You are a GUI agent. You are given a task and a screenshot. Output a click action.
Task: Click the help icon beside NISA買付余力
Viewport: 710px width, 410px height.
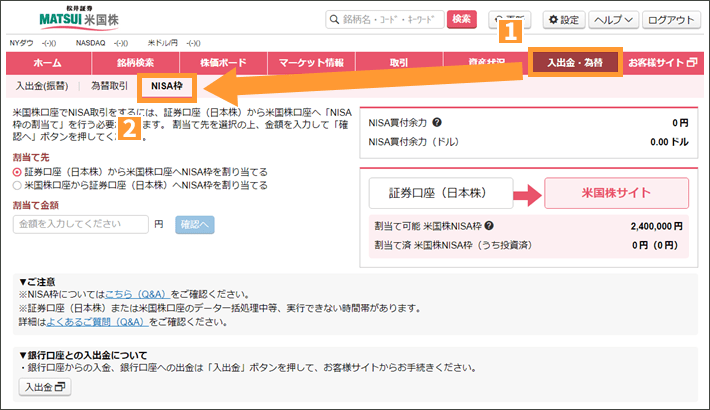[438, 123]
